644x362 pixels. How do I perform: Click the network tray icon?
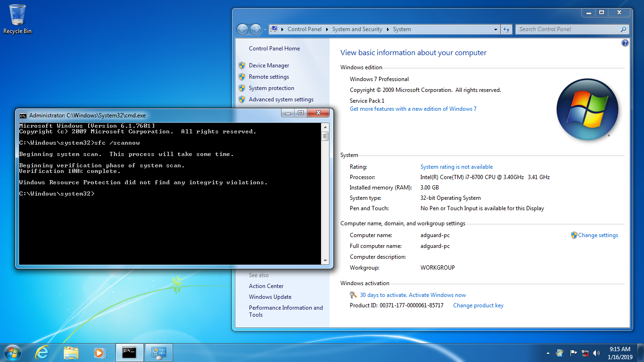click(x=585, y=353)
